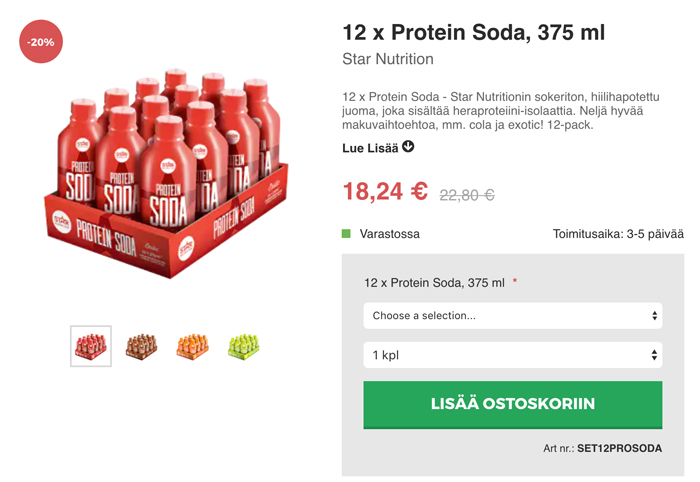Click the crossed-out original price 22,80 €

(467, 195)
